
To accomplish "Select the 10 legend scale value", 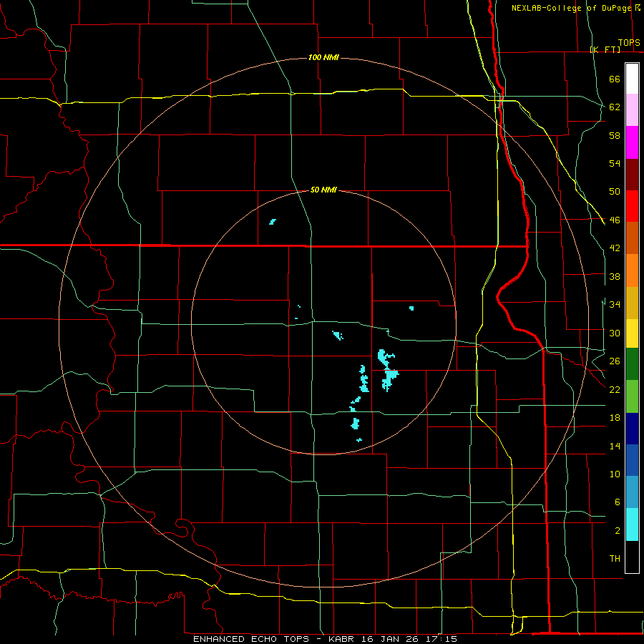I will (x=615, y=474).
